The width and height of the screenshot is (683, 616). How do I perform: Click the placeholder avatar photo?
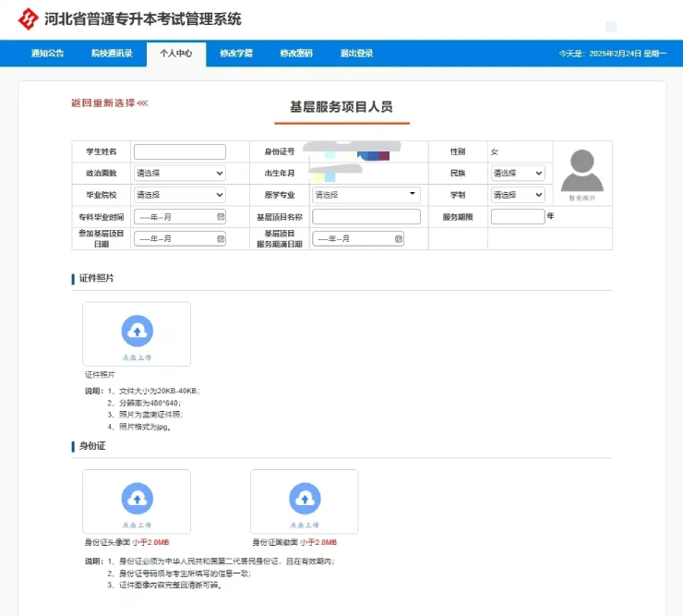[x=581, y=171]
